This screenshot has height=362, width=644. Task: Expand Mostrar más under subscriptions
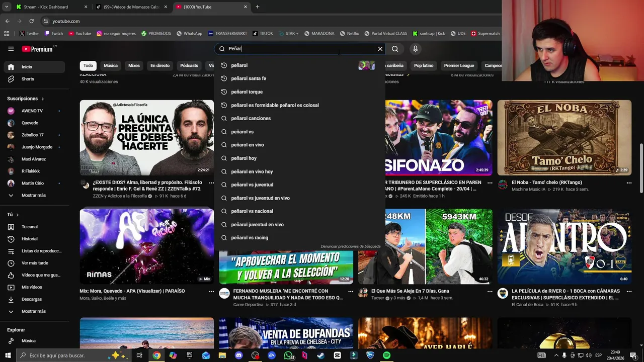(34, 195)
